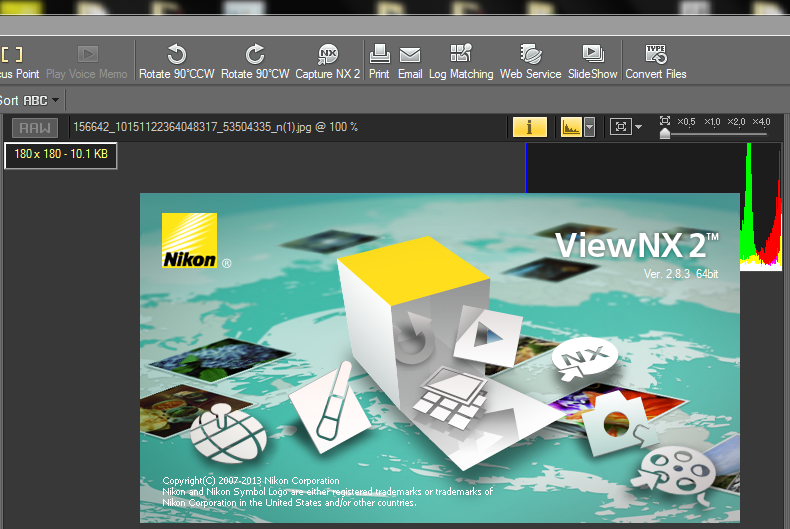Toggle the histogram display button
This screenshot has height=529, width=790.
[x=571, y=127]
